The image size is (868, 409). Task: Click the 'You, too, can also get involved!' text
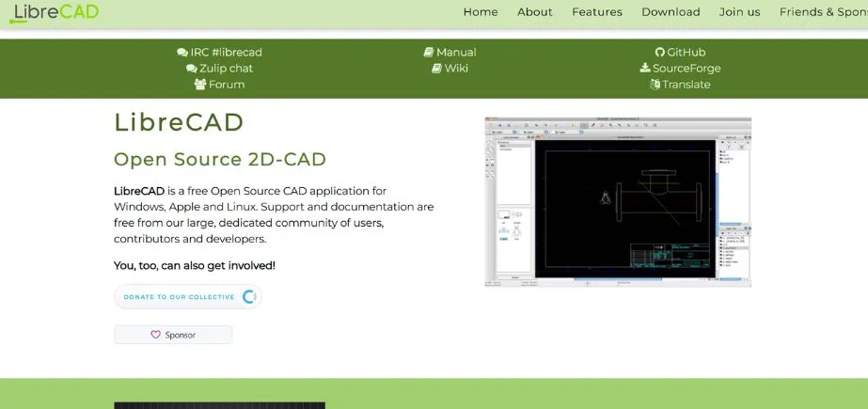(195, 266)
